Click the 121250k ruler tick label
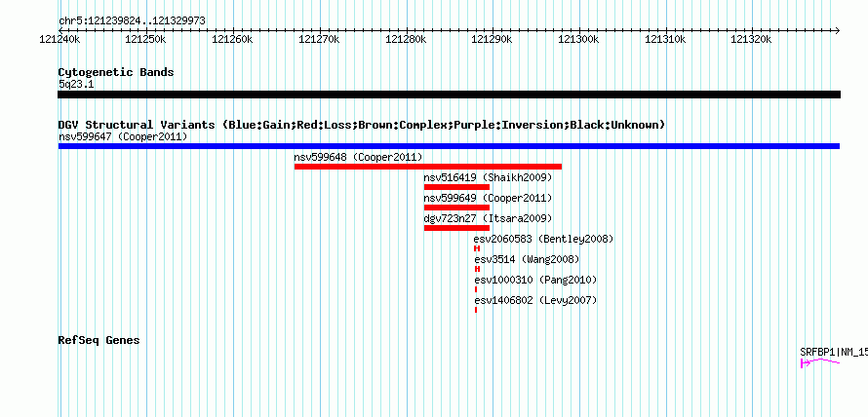The image size is (868, 417). pyautogui.click(x=145, y=39)
